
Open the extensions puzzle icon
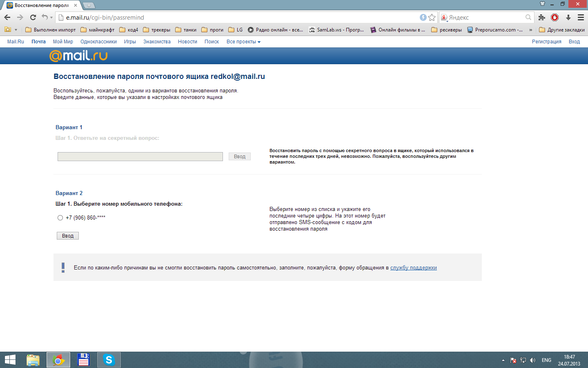coord(542,18)
